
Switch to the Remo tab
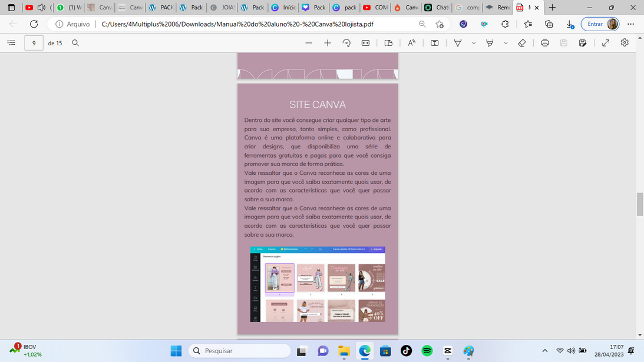click(498, 8)
